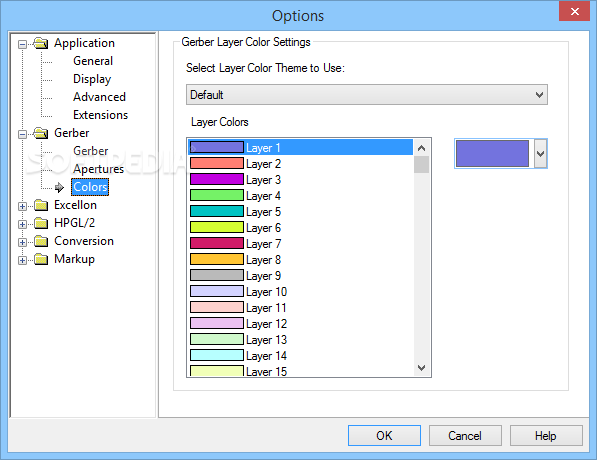Expand the HPGL/2 tree node
This screenshot has height=460, width=597.
(x=22, y=224)
